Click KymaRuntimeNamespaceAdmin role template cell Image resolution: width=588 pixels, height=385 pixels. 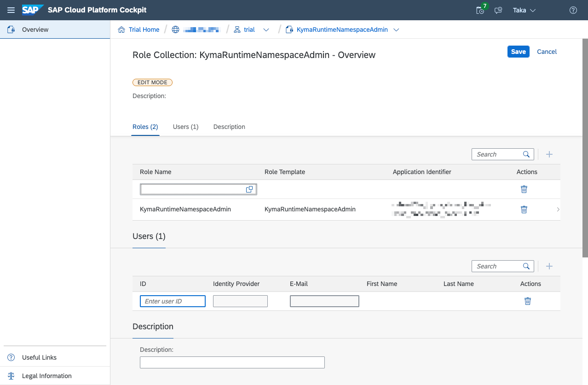pyautogui.click(x=310, y=209)
